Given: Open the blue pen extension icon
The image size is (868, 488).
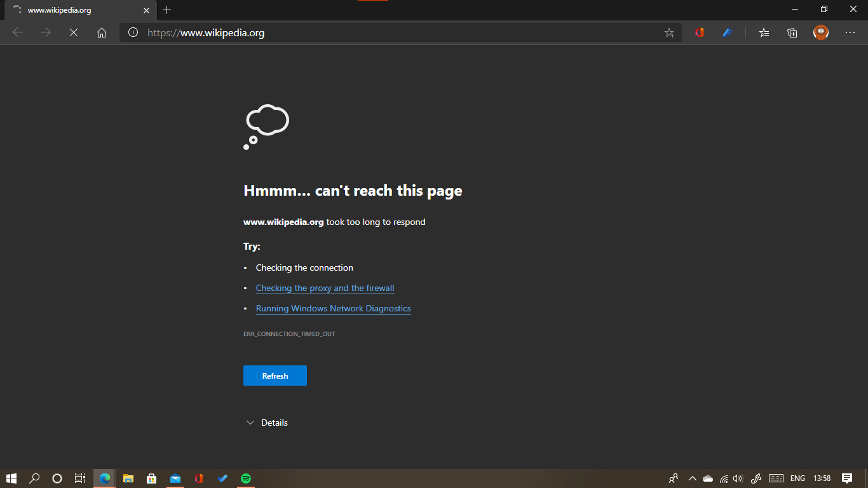Looking at the screenshot, I should [728, 32].
